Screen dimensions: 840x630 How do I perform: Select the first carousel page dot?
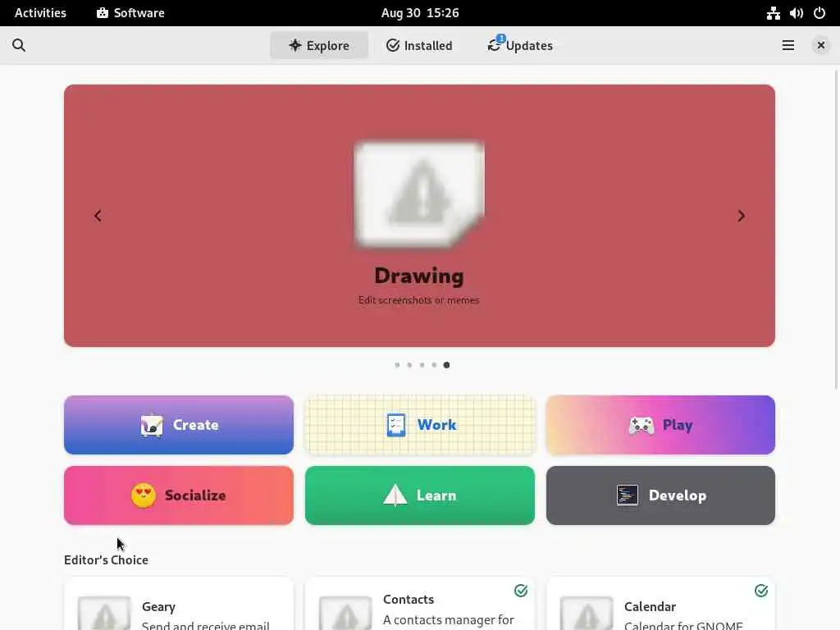[x=397, y=365]
